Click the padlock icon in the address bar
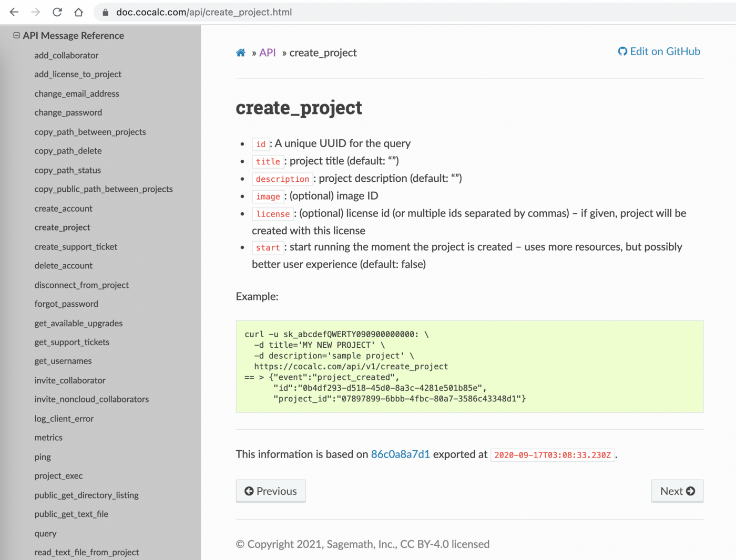This screenshot has height=560, width=736. [105, 12]
